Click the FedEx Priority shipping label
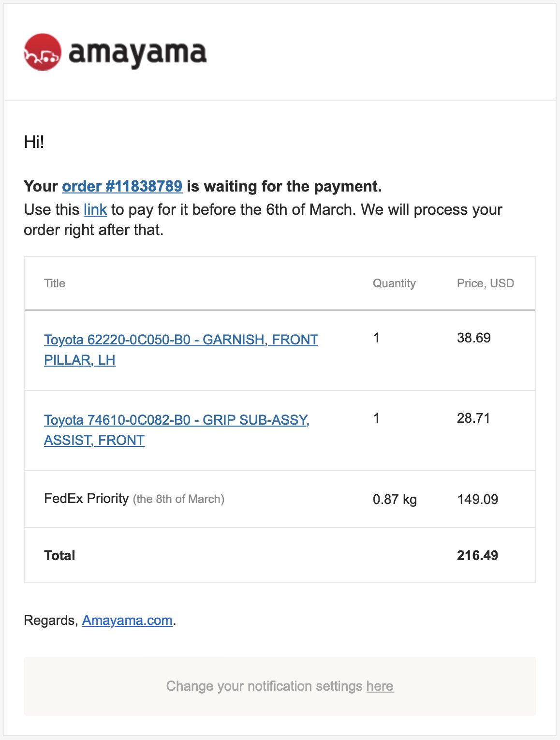Image resolution: width=560 pixels, height=740 pixels. tap(87, 499)
